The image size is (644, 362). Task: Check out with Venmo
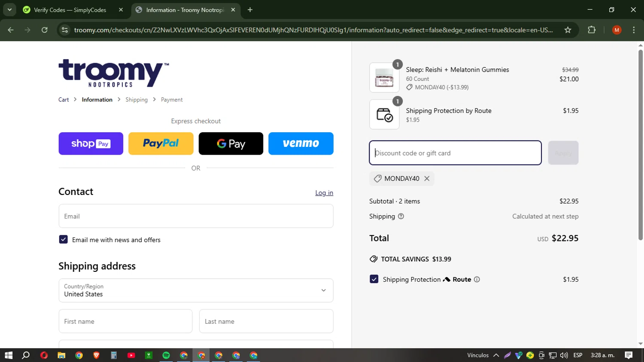(x=301, y=143)
